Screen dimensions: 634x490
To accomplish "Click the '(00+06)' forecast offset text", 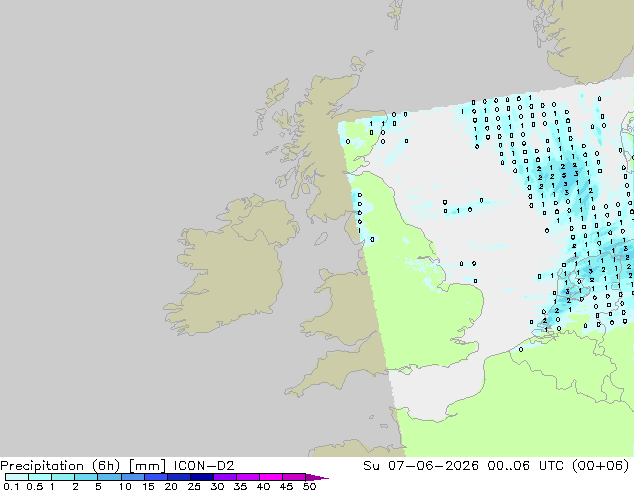I will (x=601, y=466).
